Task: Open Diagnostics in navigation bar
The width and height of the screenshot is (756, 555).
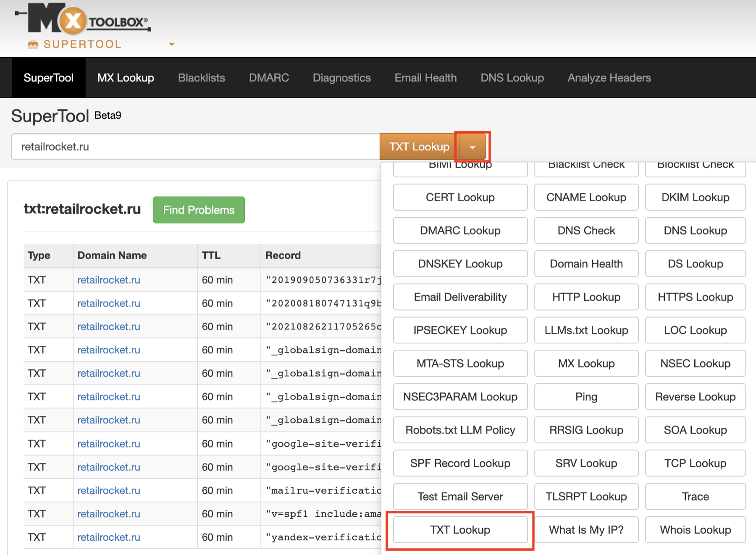Action: coord(341,78)
